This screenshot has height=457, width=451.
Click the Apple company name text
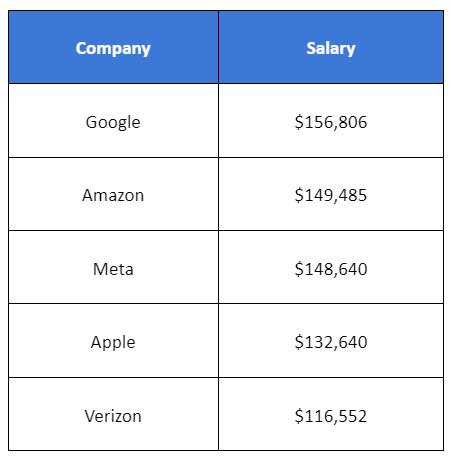(x=113, y=343)
